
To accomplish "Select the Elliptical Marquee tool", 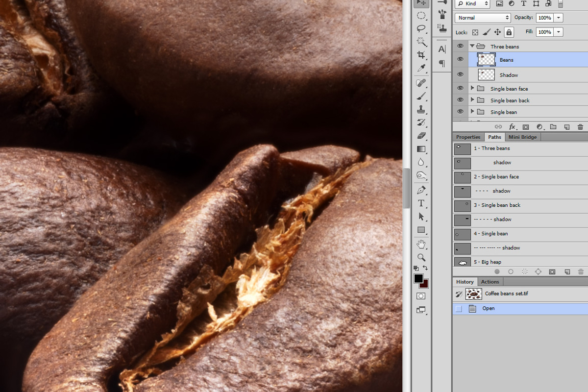I will point(421,16).
